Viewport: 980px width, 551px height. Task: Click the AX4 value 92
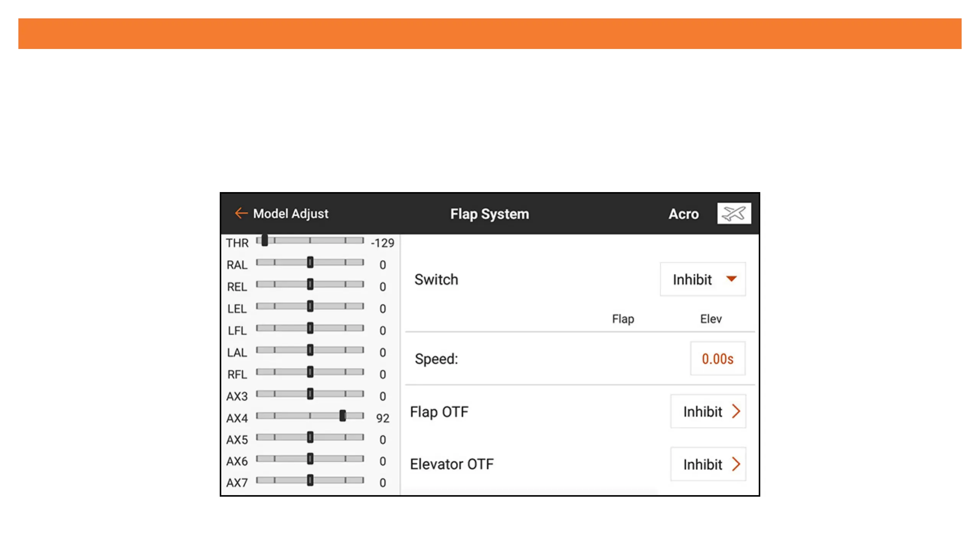(x=383, y=418)
